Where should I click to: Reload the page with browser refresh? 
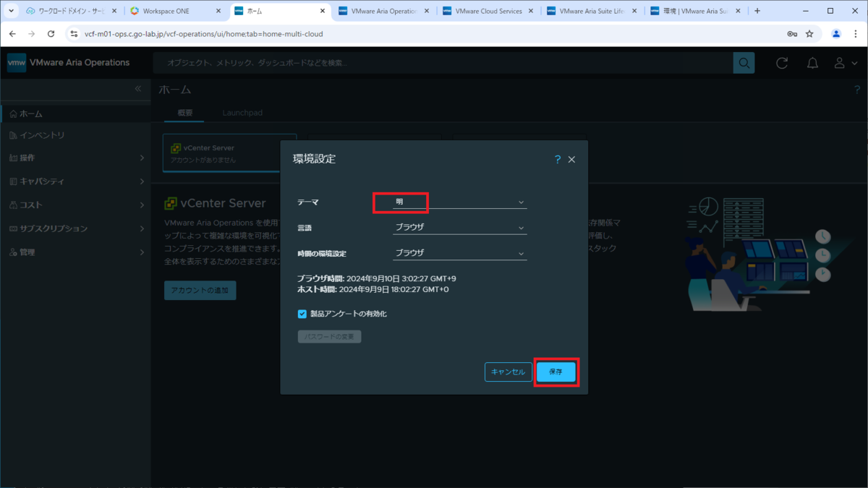[x=51, y=34]
